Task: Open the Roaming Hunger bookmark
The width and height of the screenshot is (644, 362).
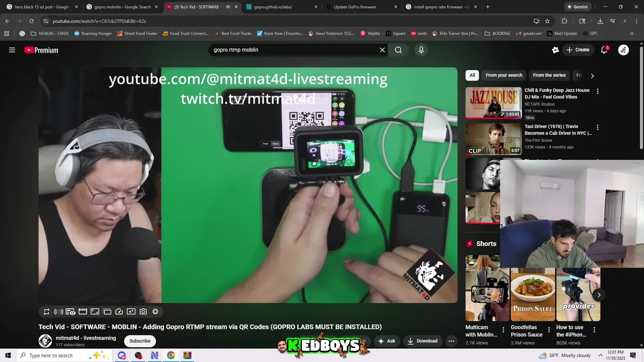Action: pyautogui.click(x=93, y=34)
